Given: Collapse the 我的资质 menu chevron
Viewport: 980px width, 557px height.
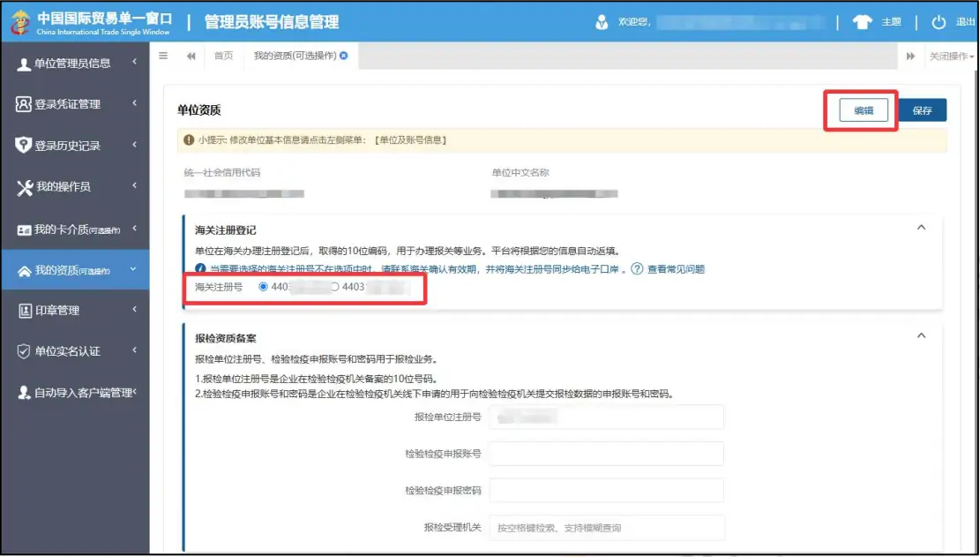Looking at the screenshot, I should click(x=133, y=269).
